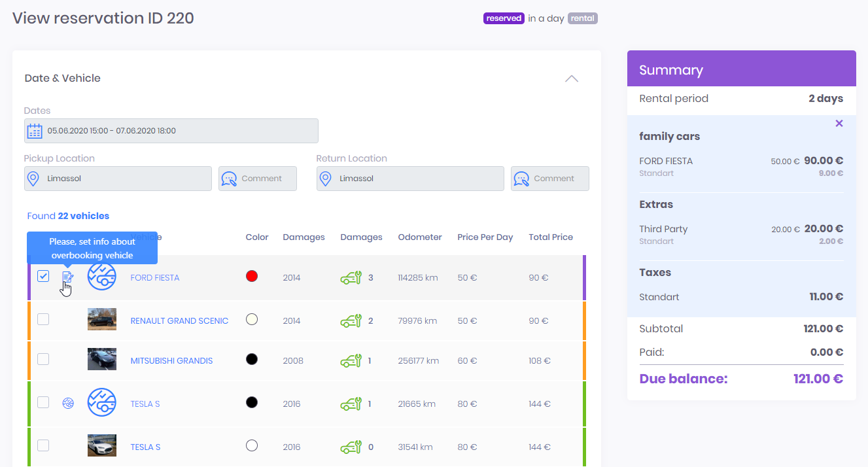Image resolution: width=868 pixels, height=467 pixels.
Task: Tick the Mitsubishi Grandis checkbox
Action: pyautogui.click(x=43, y=359)
